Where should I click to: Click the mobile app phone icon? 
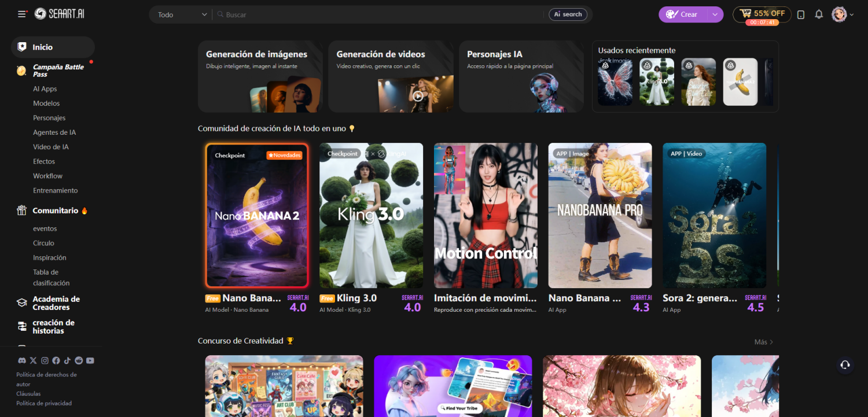(x=801, y=14)
